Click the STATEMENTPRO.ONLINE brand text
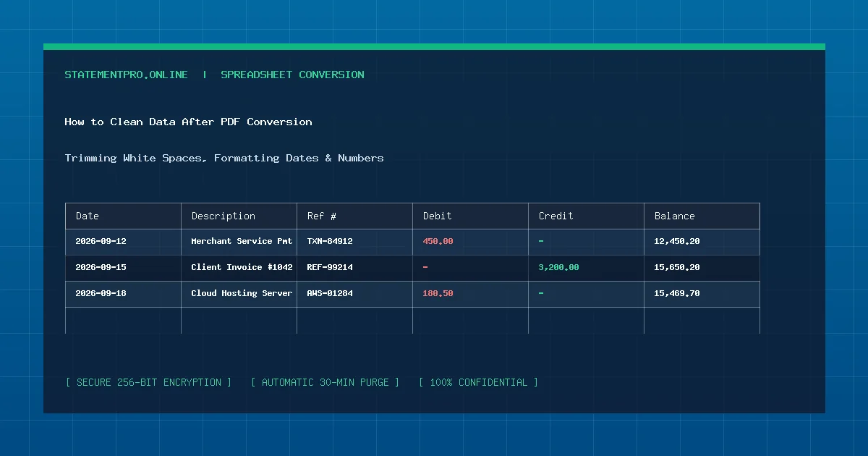Image resolution: width=868 pixels, height=456 pixels. (x=126, y=75)
